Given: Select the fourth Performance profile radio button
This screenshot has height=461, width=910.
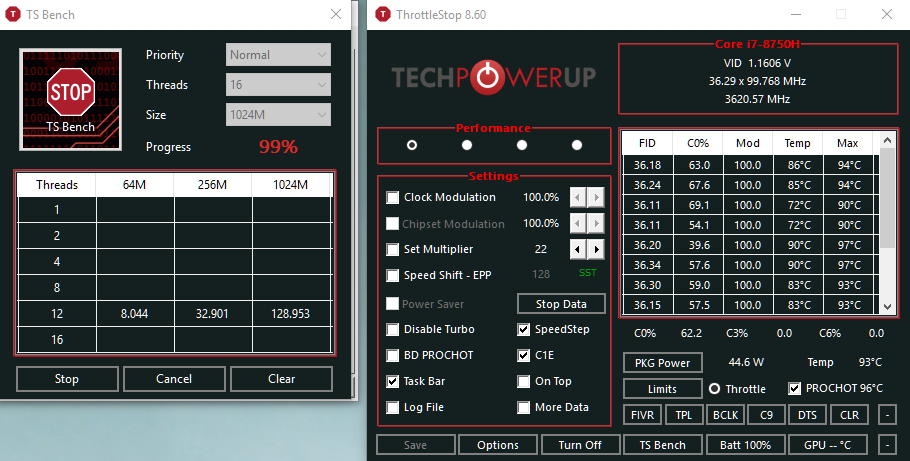Looking at the screenshot, I should (x=576, y=145).
